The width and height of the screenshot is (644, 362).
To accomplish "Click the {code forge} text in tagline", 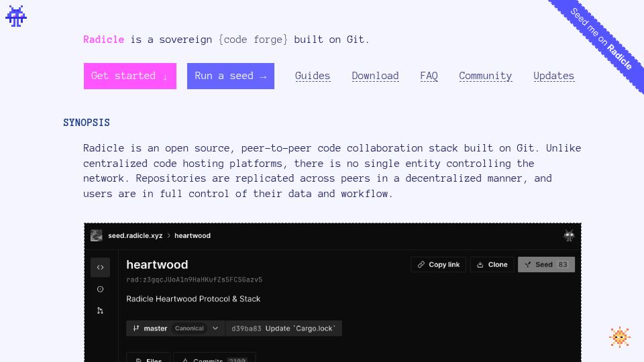I will (x=253, y=40).
